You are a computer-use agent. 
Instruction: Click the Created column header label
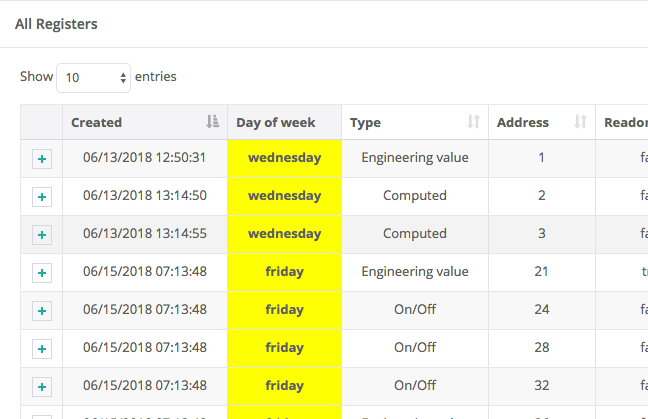tap(96, 122)
